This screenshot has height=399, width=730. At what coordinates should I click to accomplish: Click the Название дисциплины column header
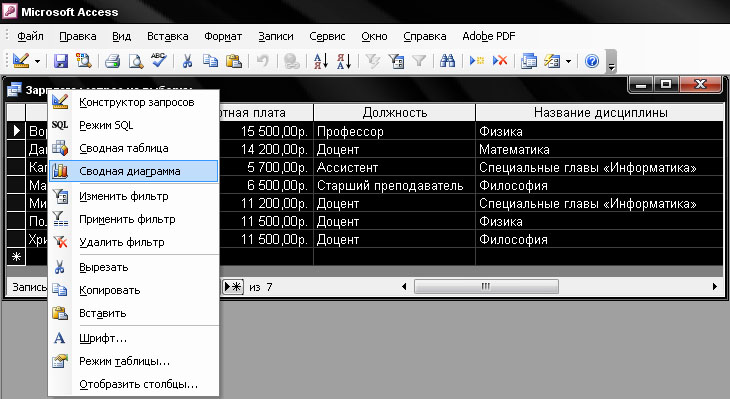[600, 113]
